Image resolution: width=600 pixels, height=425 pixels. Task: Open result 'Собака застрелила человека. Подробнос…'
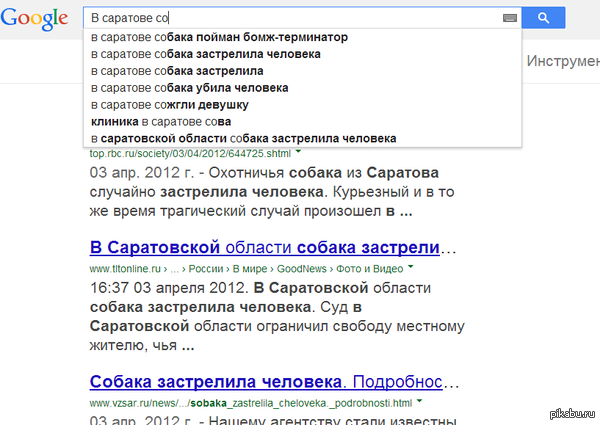pyautogui.click(x=274, y=382)
